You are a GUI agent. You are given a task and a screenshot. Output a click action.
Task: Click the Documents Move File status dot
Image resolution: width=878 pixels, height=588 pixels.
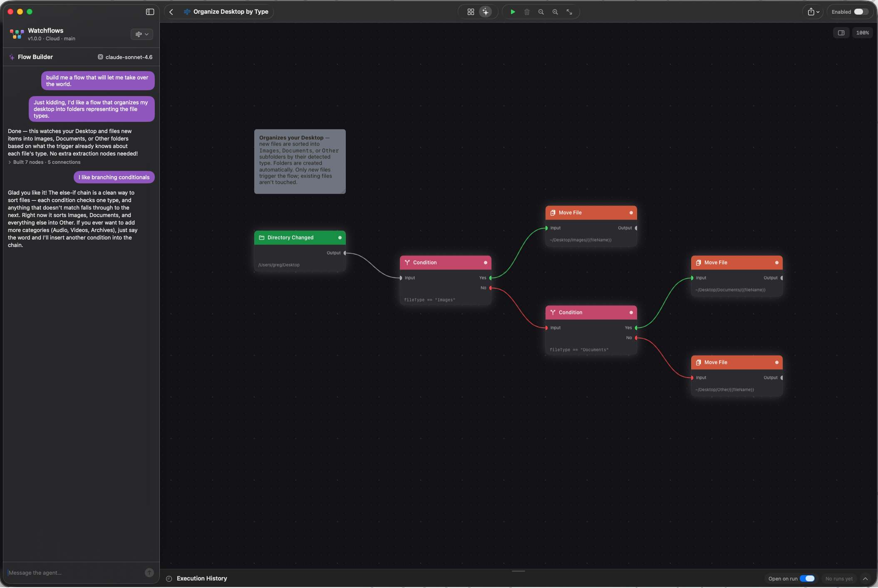tap(776, 262)
